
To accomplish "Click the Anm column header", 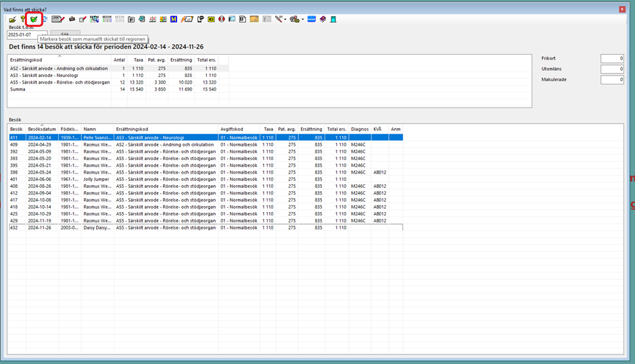I will coord(396,129).
